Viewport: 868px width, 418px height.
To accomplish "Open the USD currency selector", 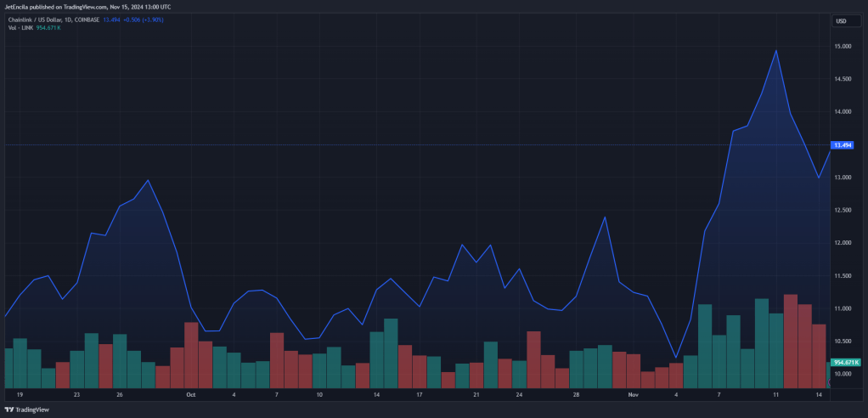I will click(x=847, y=21).
